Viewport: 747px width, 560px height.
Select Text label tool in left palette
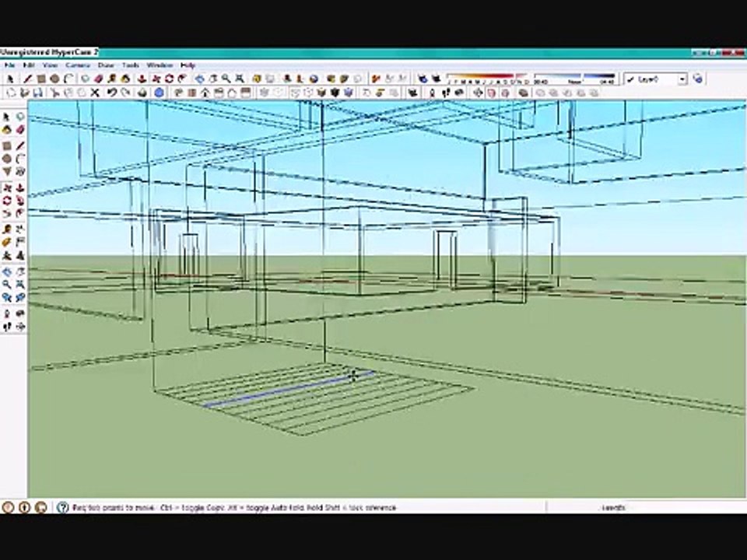coord(20,243)
